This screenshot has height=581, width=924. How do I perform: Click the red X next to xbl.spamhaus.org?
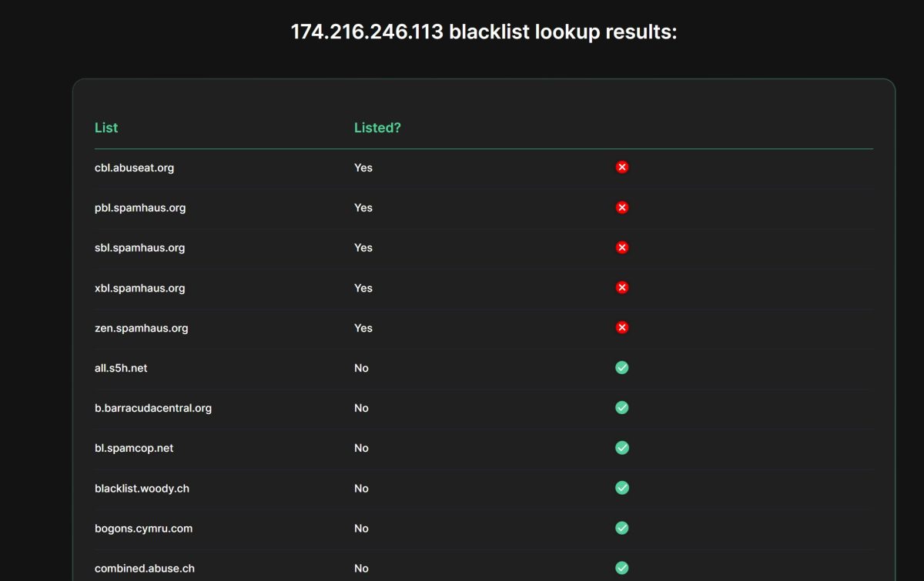coord(622,287)
